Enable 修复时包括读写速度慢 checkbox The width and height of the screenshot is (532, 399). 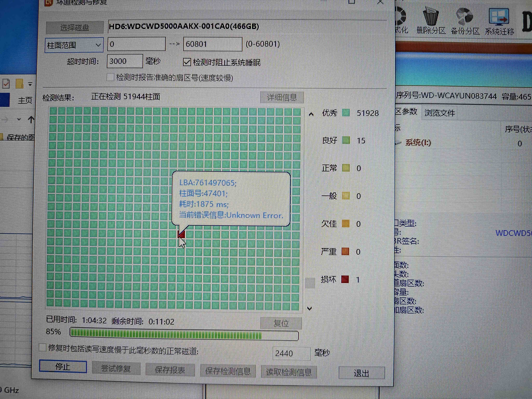tap(42, 347)
